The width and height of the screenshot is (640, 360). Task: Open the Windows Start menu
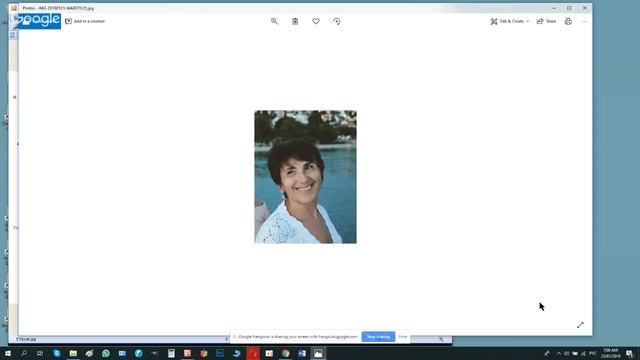[8, 353]
